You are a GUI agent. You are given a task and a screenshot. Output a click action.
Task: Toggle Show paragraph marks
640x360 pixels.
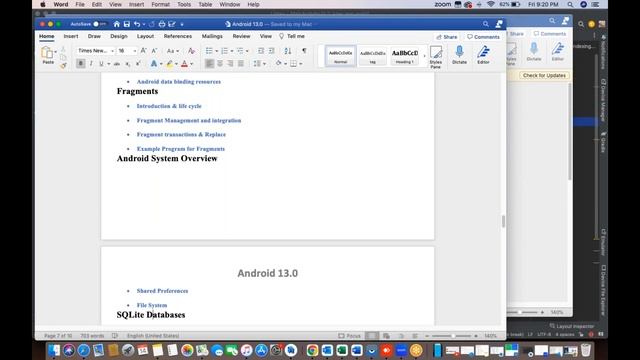point(304,51)
